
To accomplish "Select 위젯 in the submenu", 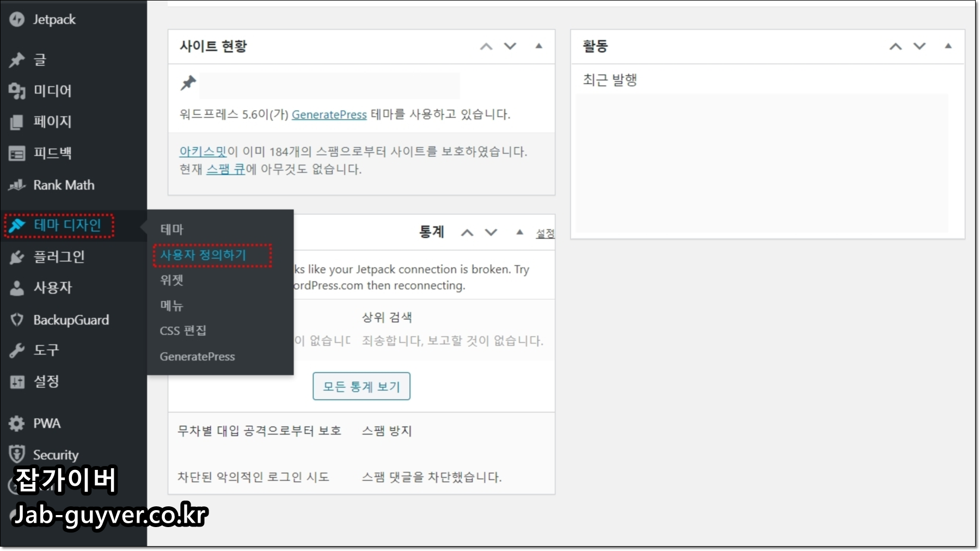I will pyautogui.click(x=172, y=280).
